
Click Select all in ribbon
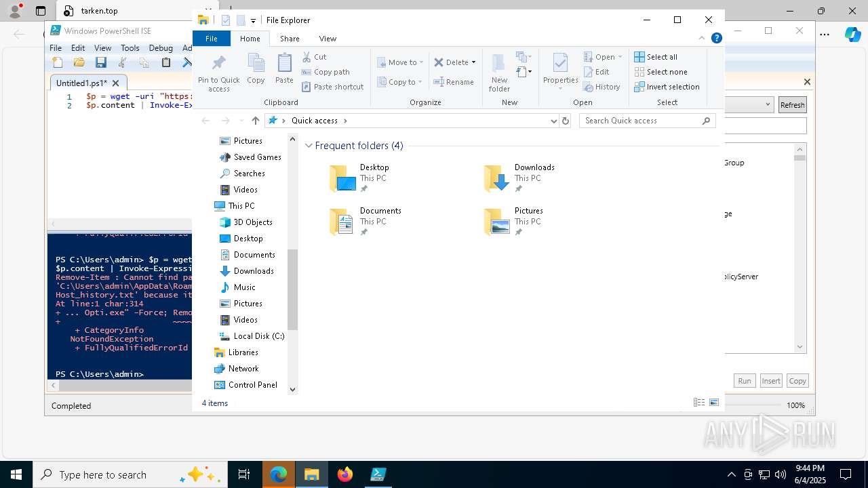click(656, 57)
